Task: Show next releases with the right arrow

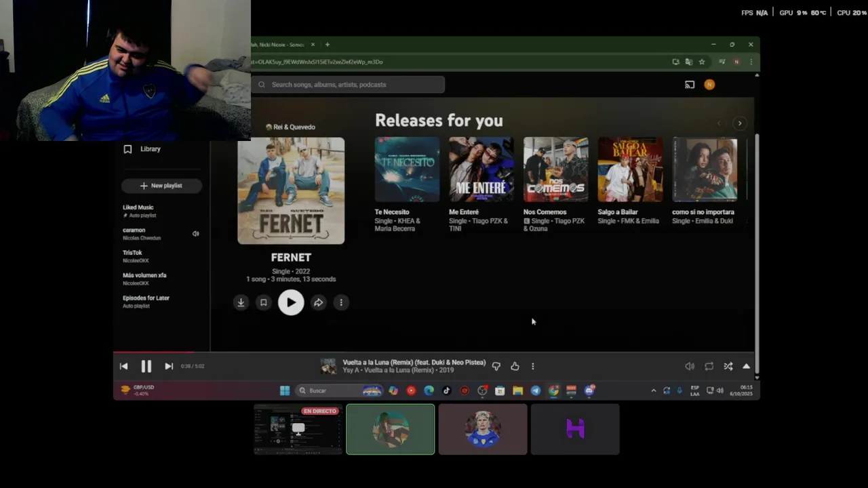Action: click(x=740, y=123)
